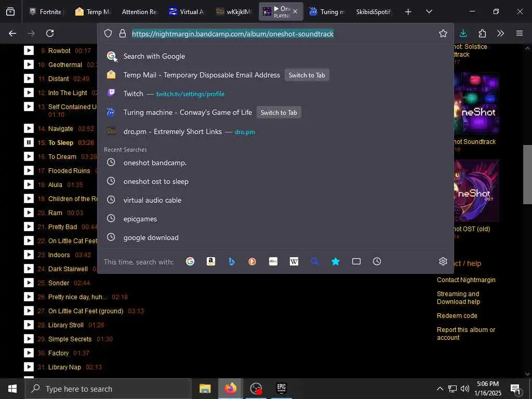Screen dimensions: 532x399
Task: Open OneShot OST (old) album thumbnail
Action: (x=476, y=190)
